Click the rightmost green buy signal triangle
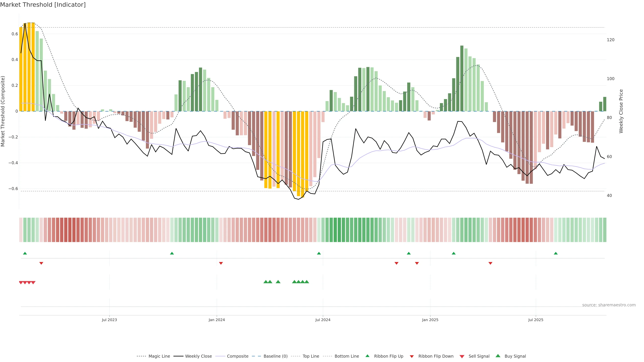Image resolution: width=644 pixels, height=362 pixels. 307,282
